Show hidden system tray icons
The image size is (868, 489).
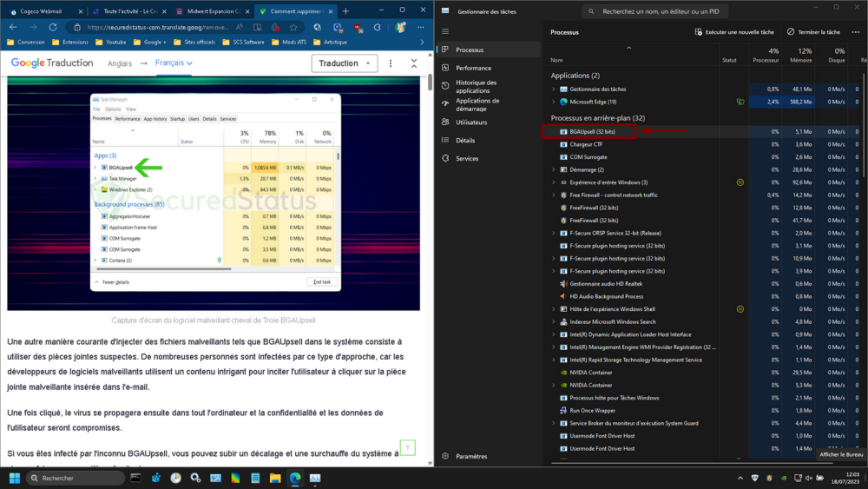coord(740,478)
